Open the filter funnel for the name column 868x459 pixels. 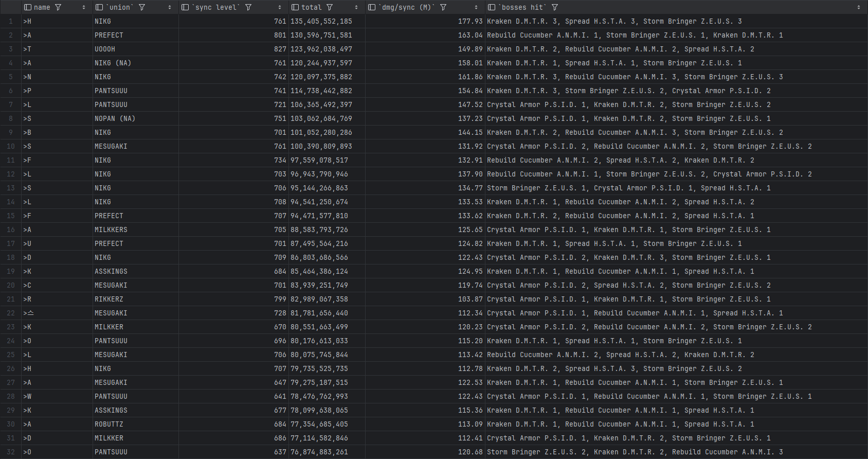click(x=58, y=7)
